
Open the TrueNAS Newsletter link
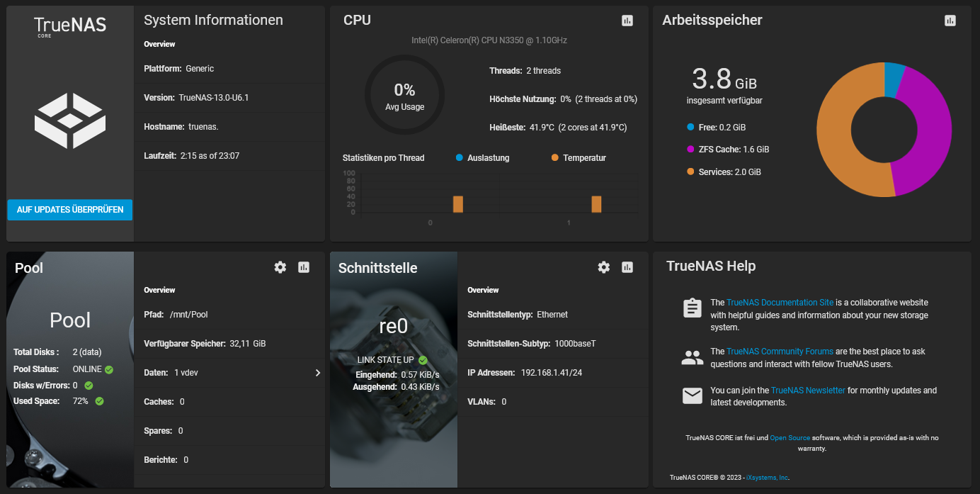[x=808, y=391]
